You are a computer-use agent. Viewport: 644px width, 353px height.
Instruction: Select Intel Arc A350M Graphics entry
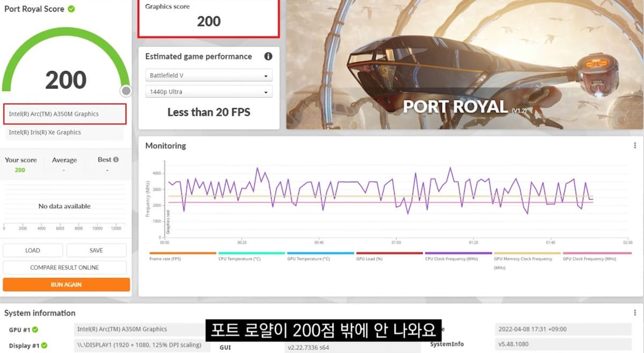click(65, 114)
